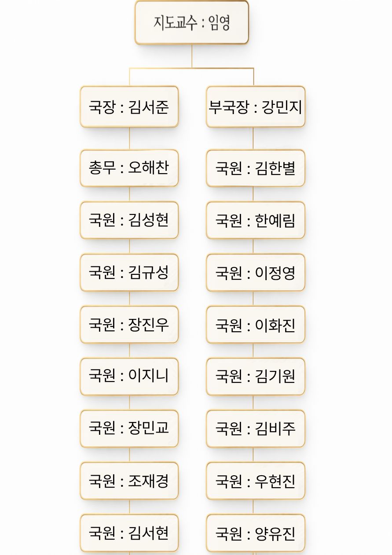Image resolution: width=392 pixels, height=555 pixels.
Task: Select the 국원 : 한예림 node
Action: [255, 220]
